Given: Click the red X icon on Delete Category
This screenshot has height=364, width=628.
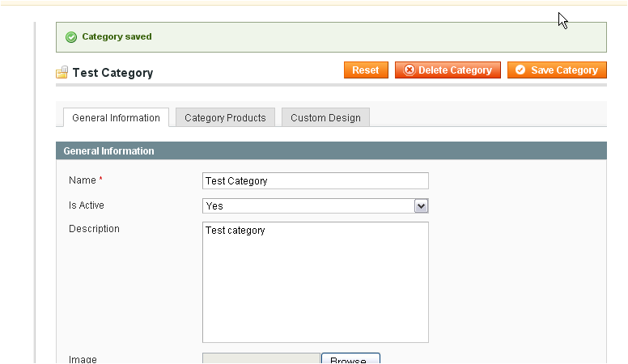Looking at the screenshot, I should tap(409, 70).
